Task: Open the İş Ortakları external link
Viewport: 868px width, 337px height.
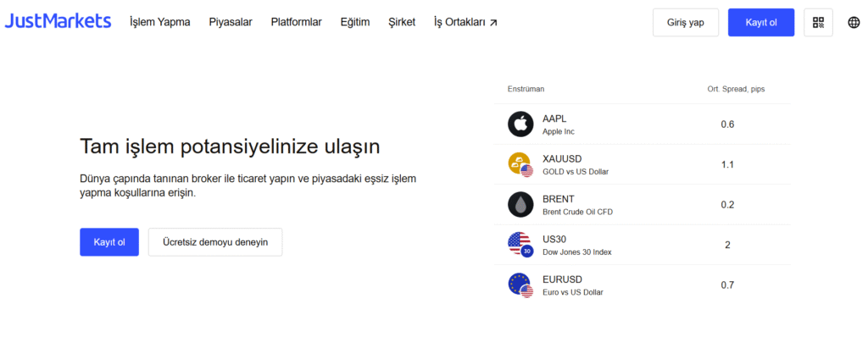Action: pos(465,22)
